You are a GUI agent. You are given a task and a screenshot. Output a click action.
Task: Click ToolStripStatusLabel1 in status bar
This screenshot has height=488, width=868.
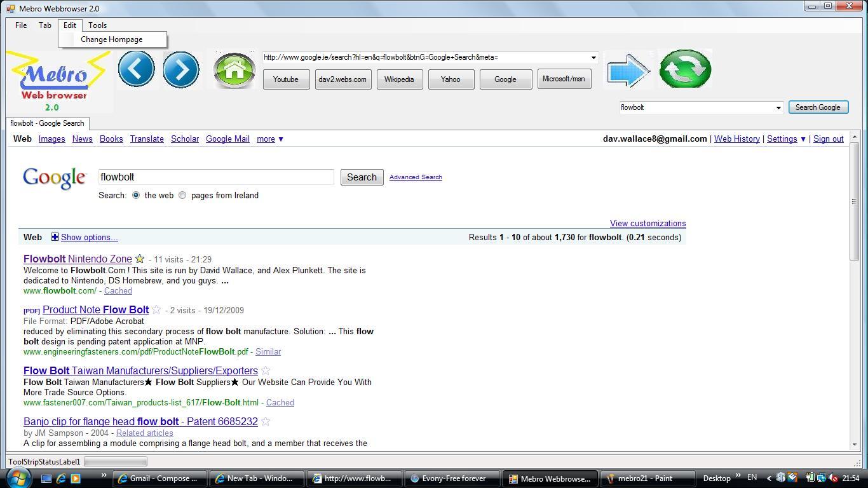point(44,461)
